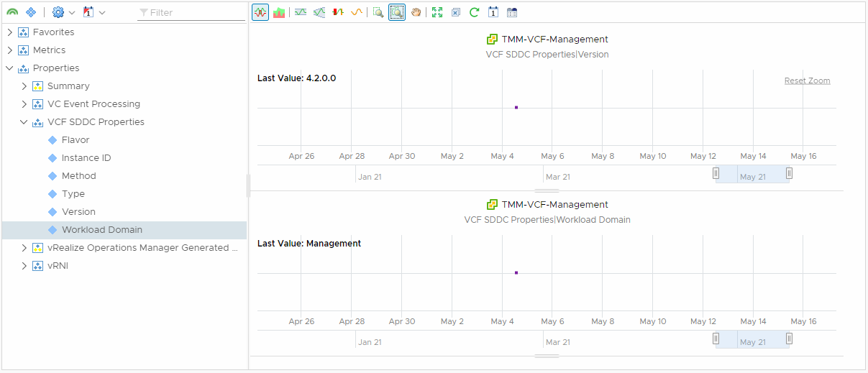Expand the Favorites tree node
868x373 pixels.
10,32
